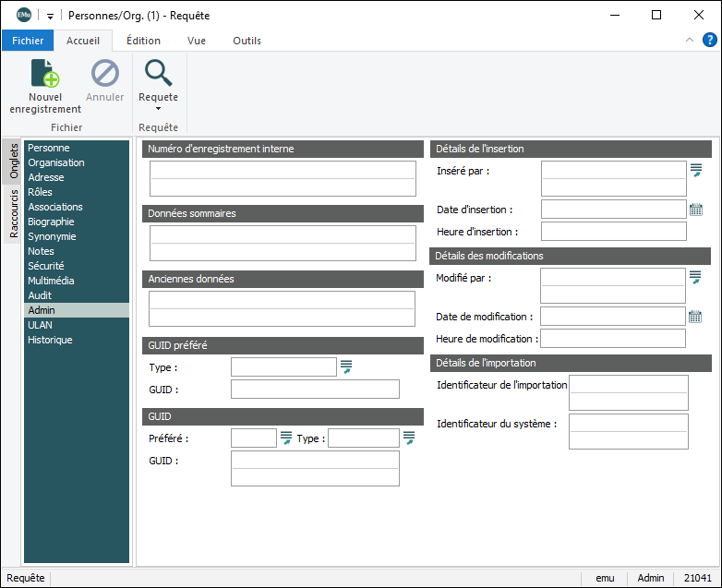Open lookup list for GUID Préféré field
Screen dimensions: 722x588
coord(286,438)
